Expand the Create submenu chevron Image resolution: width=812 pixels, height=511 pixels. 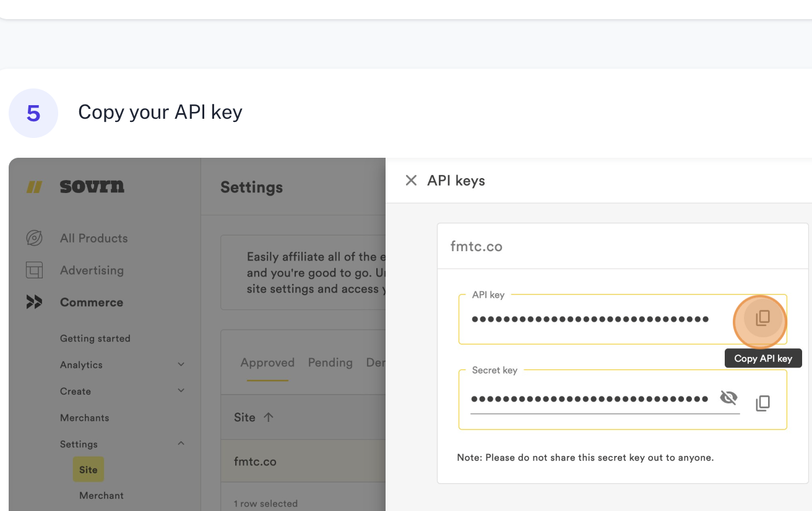tap(181, 391)
